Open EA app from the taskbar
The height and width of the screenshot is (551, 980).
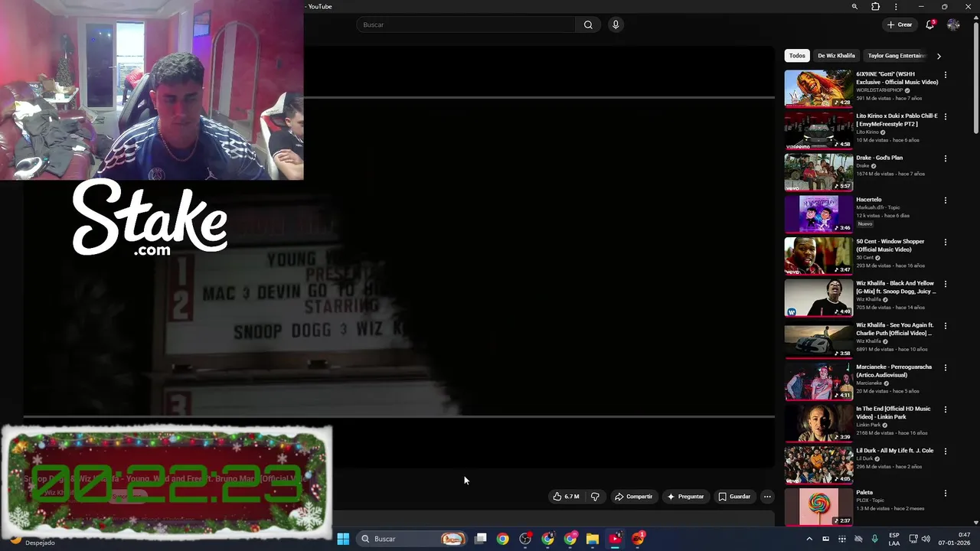pyautogui.click(x=638, y=539)
